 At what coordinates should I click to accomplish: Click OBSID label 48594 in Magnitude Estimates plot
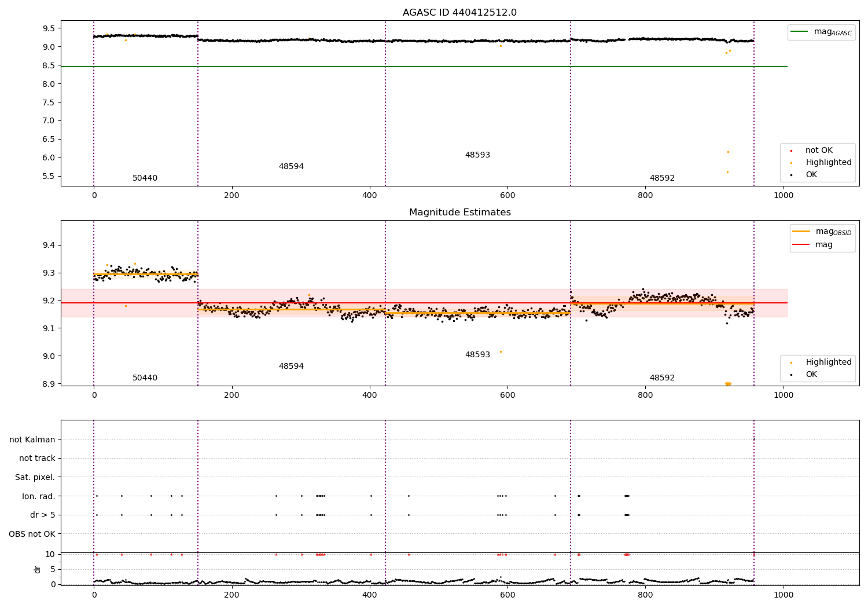tap(291, 367)
